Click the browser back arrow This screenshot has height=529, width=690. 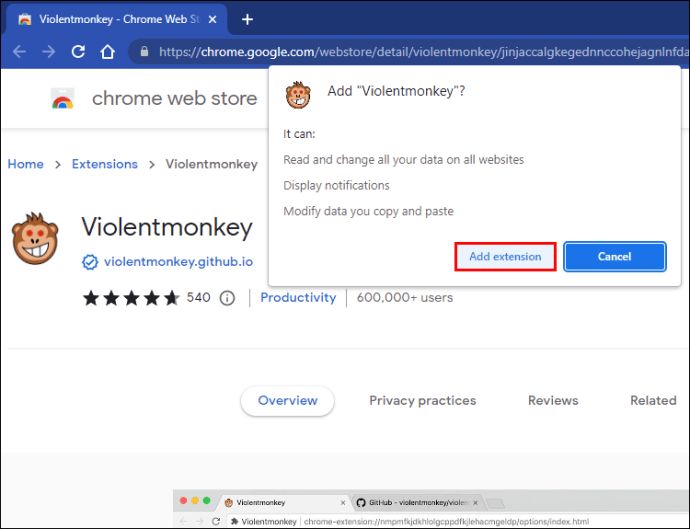coord(19,52)
